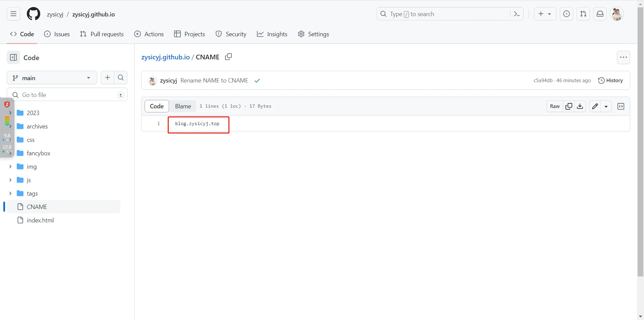644x320 pixels.
Task: Open the global navigation hamburger menu
Action: [13, 14]
